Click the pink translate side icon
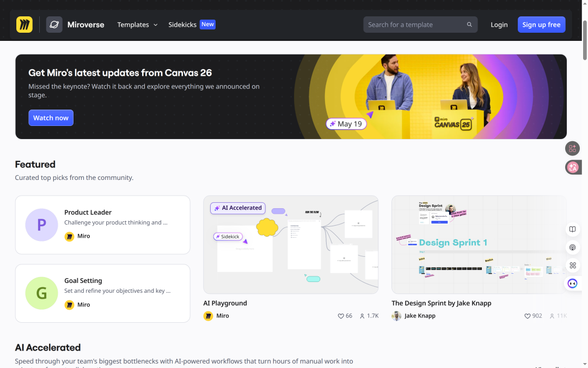588x368 pixels. [573, 167]
